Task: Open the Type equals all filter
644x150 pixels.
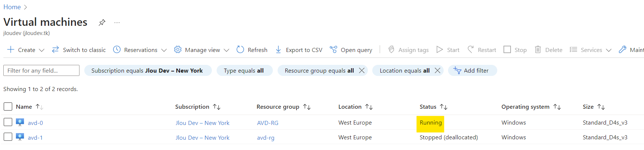Action: pos(244,70)
